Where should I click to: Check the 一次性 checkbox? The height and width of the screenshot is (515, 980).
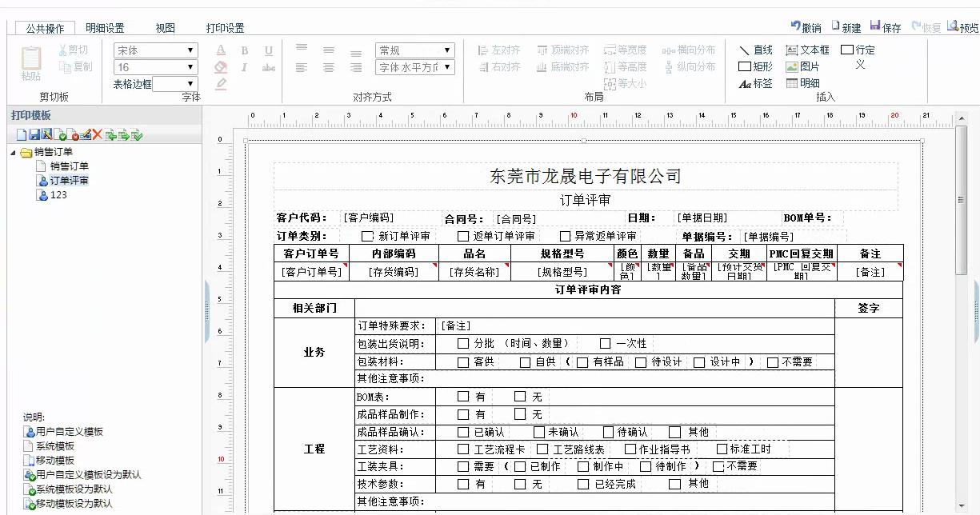[x=606, y=344]
